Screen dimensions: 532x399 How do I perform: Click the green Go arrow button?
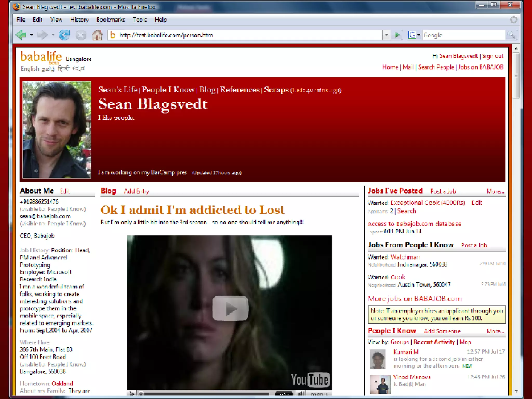tap(397, 35)
